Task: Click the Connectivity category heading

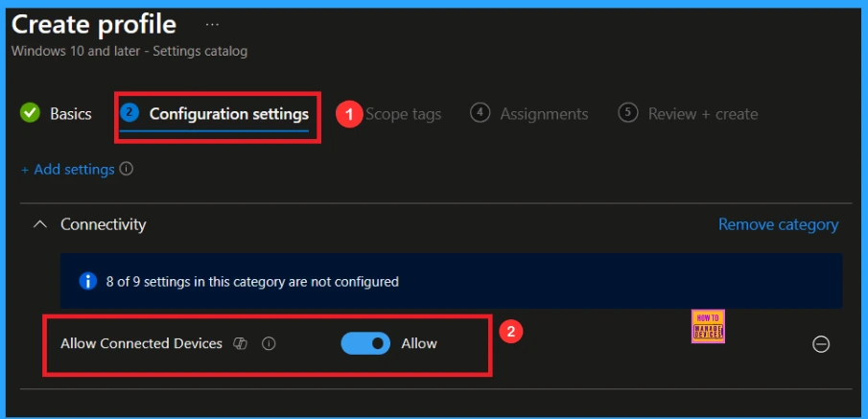Action: point(103,224)
